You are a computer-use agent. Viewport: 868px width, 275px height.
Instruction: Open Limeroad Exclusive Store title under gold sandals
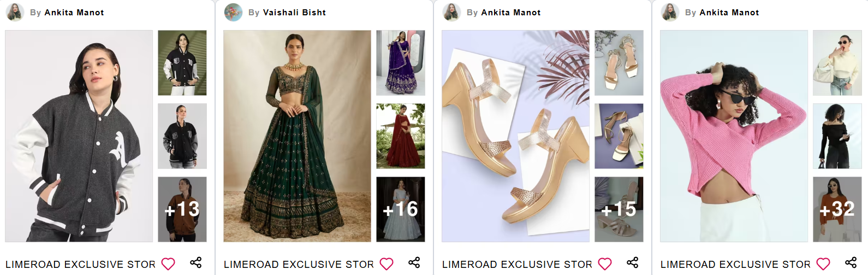click(517, 265)
